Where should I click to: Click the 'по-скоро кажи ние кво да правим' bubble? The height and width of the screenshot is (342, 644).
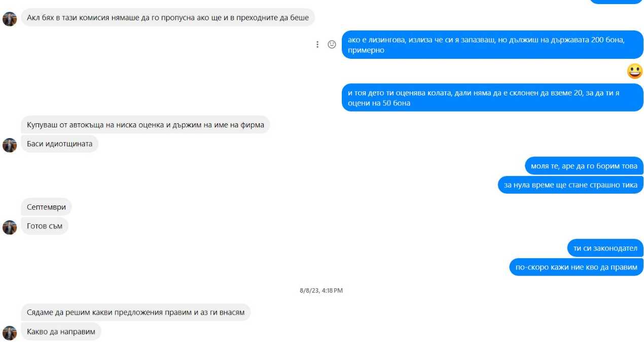point(577,267)
